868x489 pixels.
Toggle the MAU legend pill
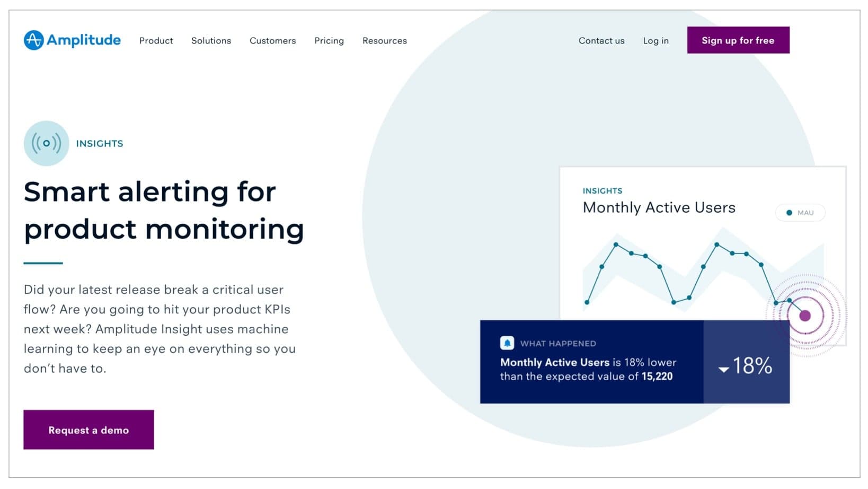(800, 213)
